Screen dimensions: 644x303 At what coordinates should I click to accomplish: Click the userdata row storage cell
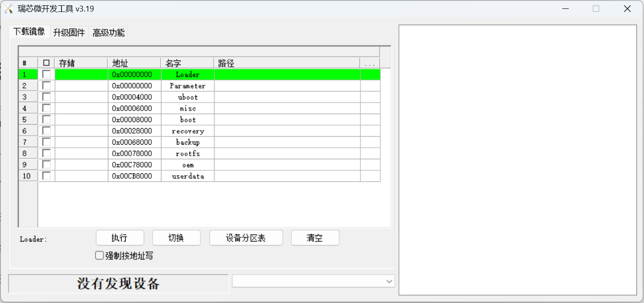pos(81,176)
